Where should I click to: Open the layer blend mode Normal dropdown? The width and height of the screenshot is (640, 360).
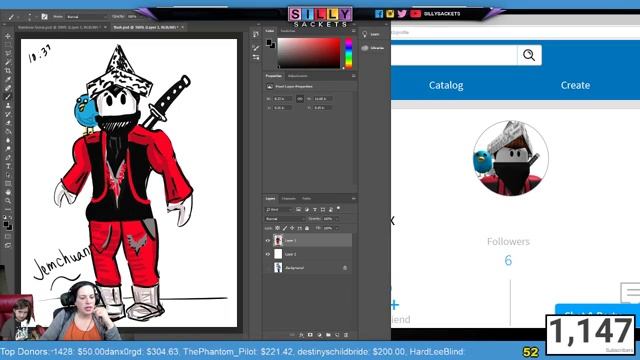pos(285,219)
